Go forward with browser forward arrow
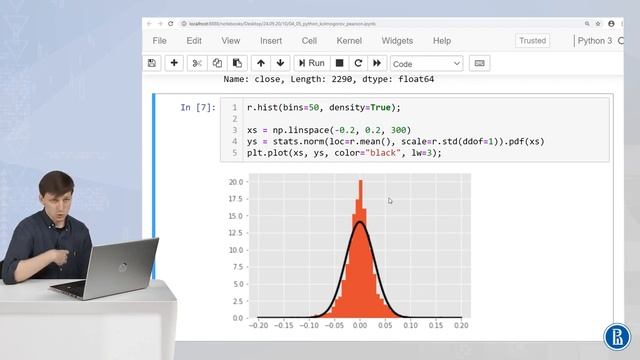 click(160, 24)
